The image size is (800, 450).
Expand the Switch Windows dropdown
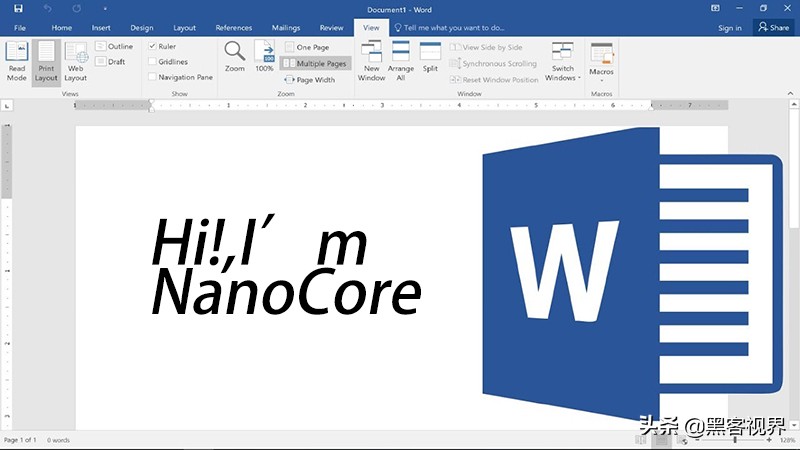click(x=563, y=61)
